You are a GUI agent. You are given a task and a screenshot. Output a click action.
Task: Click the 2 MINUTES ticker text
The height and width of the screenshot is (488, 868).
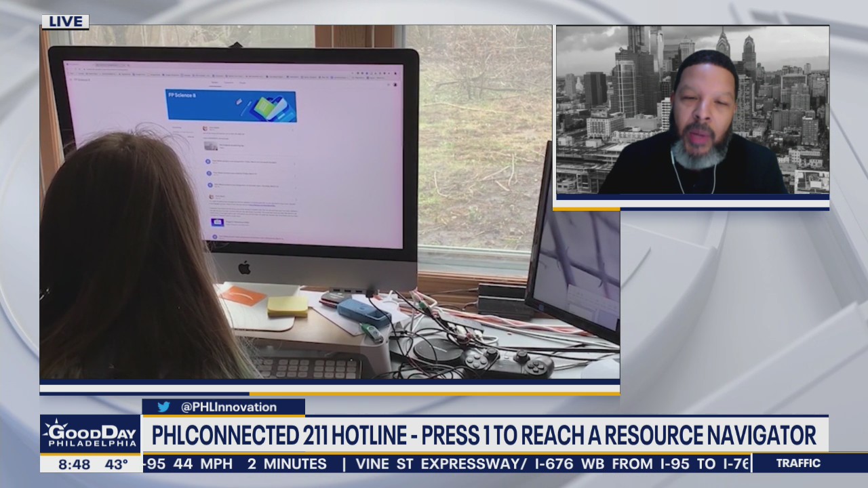point(287,464)
